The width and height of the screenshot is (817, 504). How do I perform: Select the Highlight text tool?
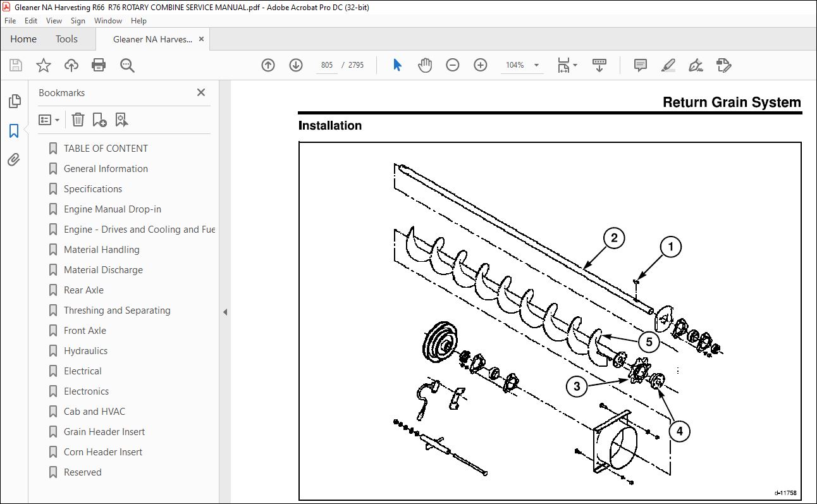[668, 65]
